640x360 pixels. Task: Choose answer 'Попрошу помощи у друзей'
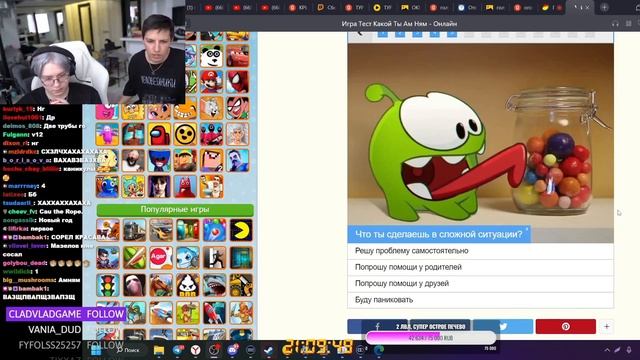click(x=480, y=284)
